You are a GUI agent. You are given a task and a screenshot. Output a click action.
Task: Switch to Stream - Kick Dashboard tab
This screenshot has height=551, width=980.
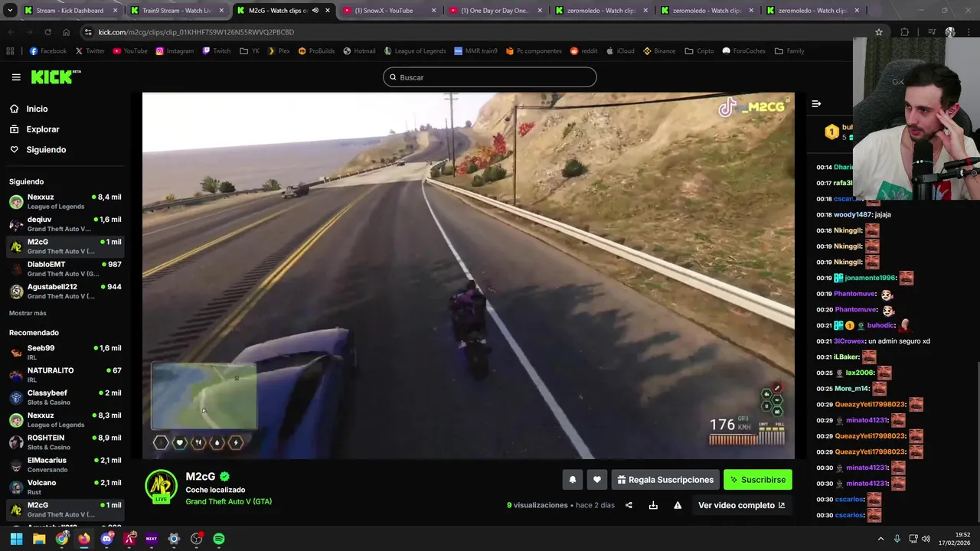click(70, 11)
